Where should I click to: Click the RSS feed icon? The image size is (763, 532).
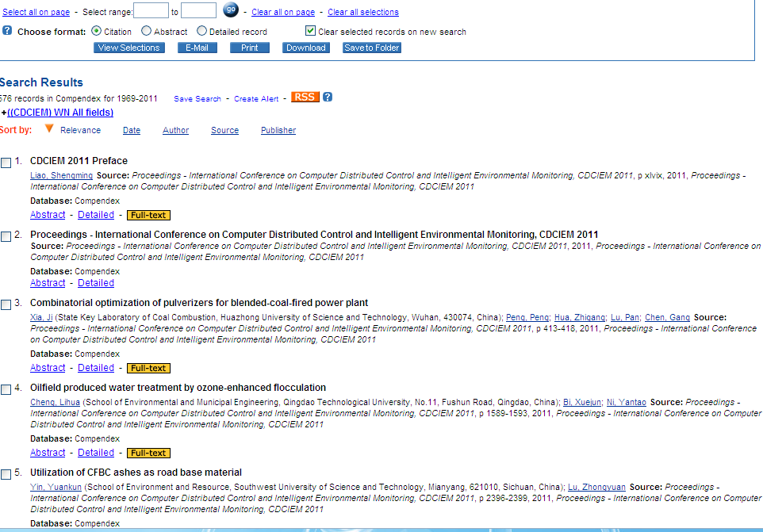(x=305, y=97)
